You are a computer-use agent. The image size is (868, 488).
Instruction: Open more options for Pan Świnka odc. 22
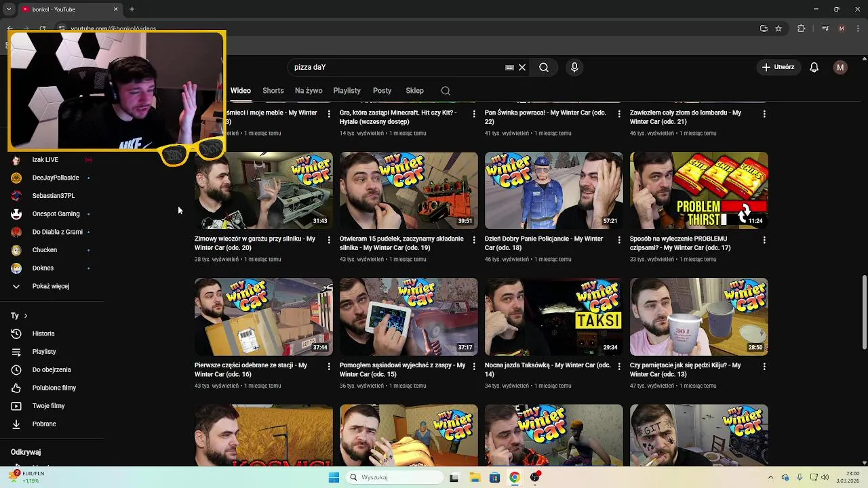click(x=619, y=114)
